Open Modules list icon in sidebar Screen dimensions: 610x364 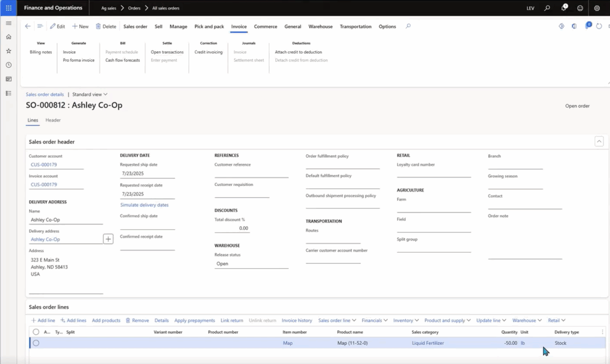pyautogui.click(x=8, y=94)
